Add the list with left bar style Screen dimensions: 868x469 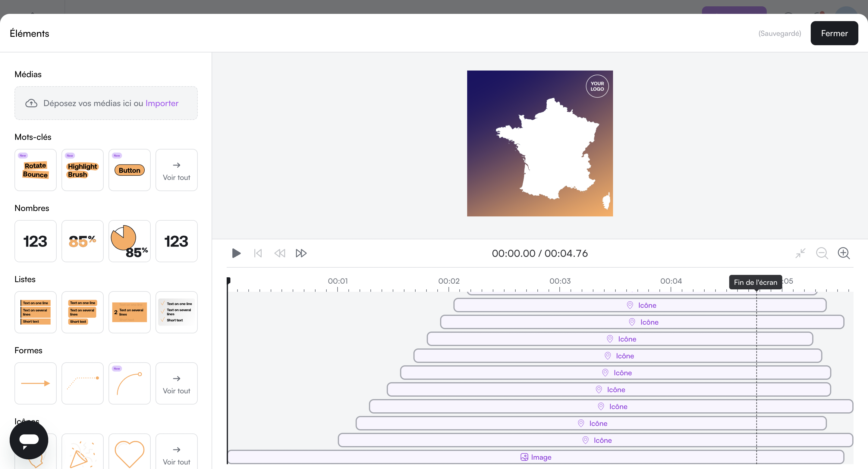pyautogui.click(x=35, y=312)
